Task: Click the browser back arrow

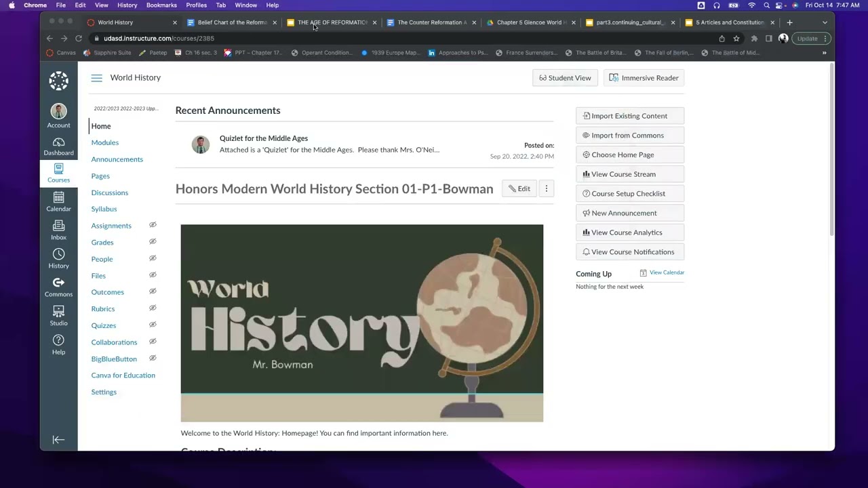Action: coord(50,39)
